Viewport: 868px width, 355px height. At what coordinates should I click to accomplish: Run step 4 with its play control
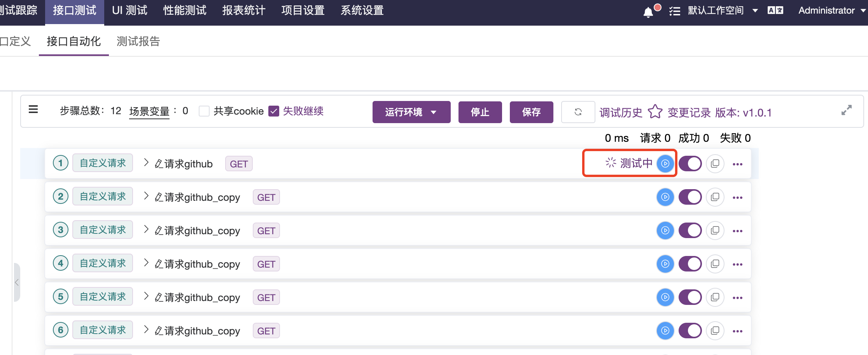tap(665, 264)
